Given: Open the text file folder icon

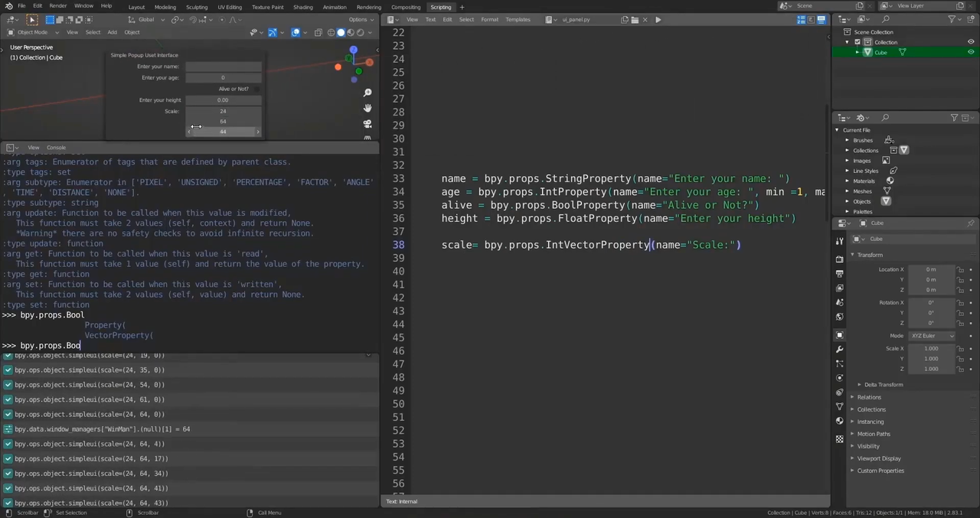Looking at the screenshot, I should click(x=635, y=20).
